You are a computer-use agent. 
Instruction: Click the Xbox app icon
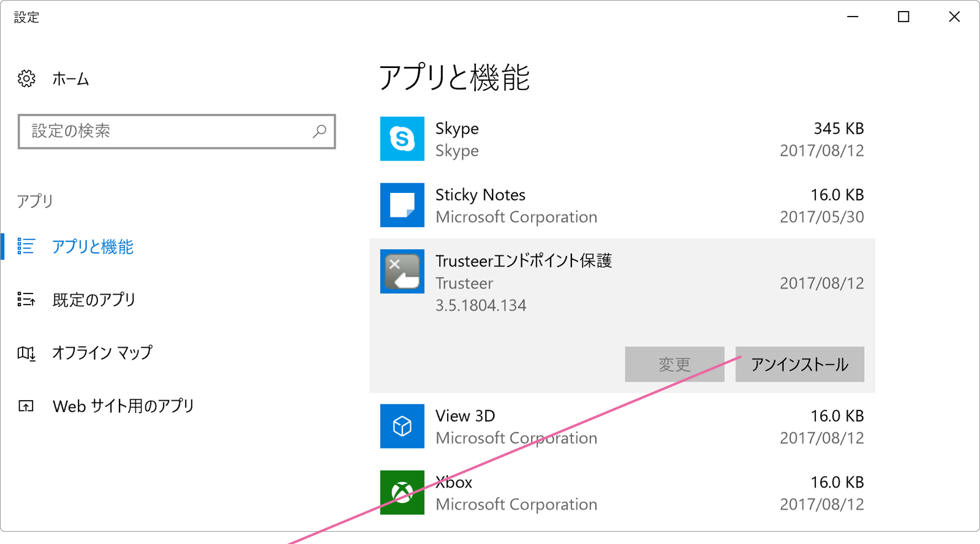pyautogui.click(x=402, y=493)
